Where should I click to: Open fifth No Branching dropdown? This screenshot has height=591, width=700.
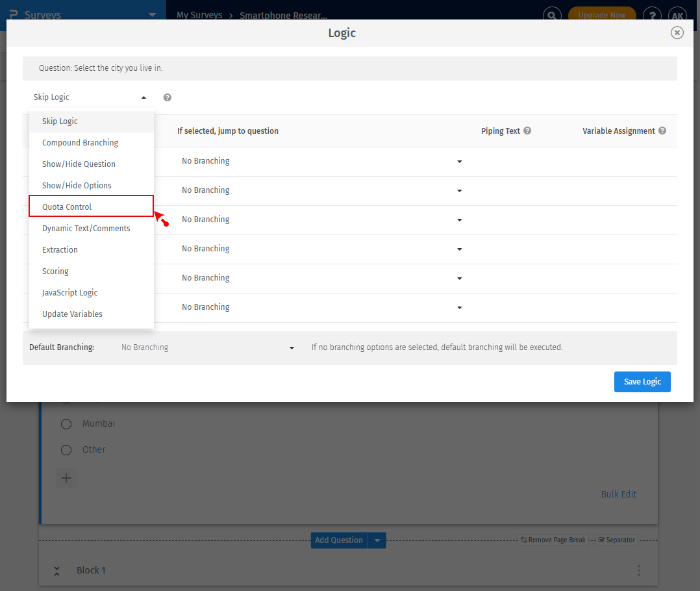point(321,278)
